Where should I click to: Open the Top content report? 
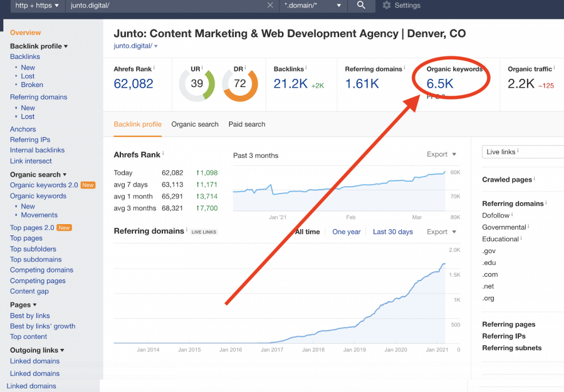point(28,337)
